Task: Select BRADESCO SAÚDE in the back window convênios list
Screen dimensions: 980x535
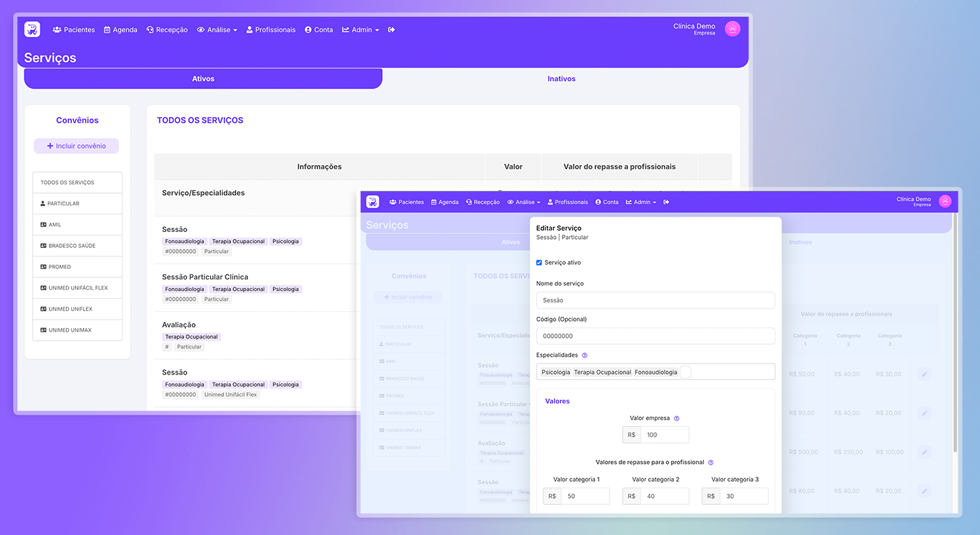Action: click(x=77, y=246)
